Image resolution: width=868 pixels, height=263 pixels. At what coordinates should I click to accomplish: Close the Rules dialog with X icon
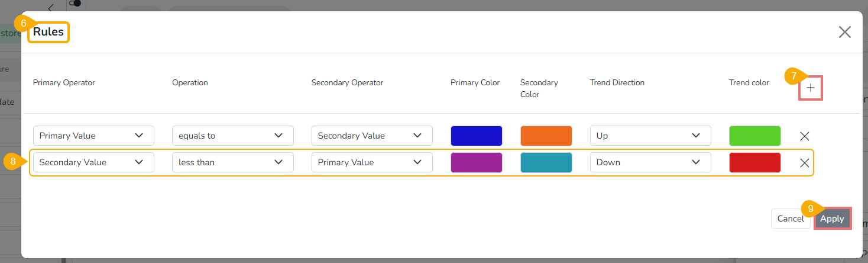coord(844,32)
